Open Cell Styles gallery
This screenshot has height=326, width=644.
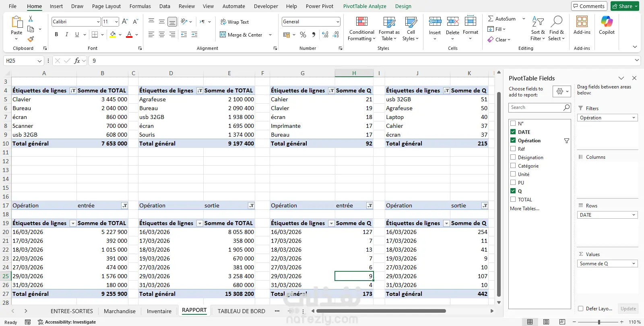tap(411, 29)
